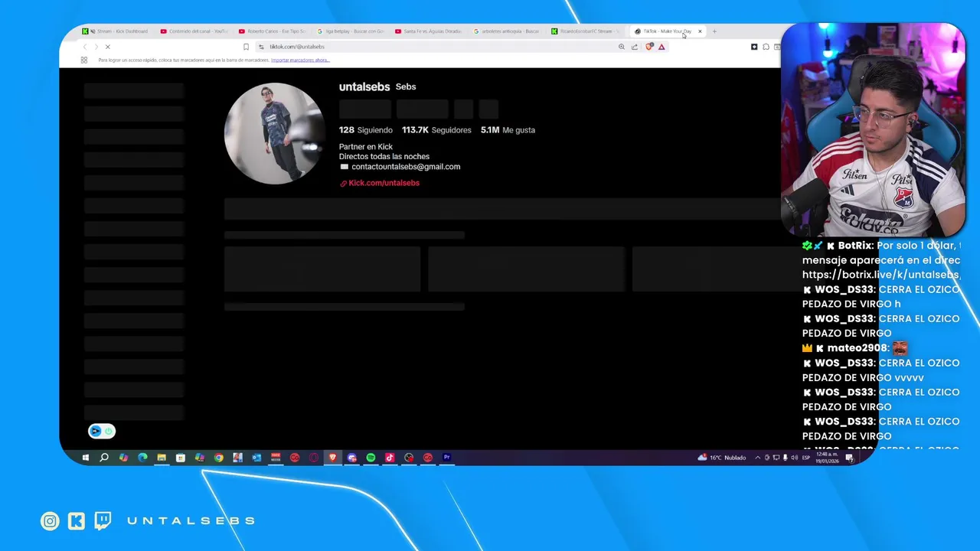980x551 pixels.
Task: Click the untalsebs username heading
Action: (x=364, y=86)
